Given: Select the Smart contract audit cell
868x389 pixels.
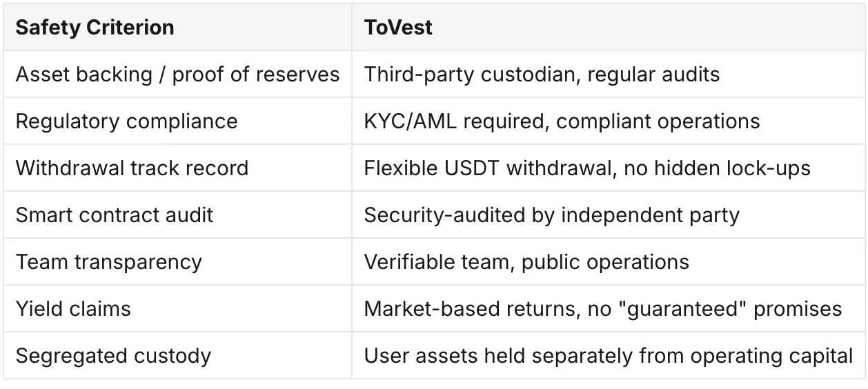Looking at the screenshot, I should (x=177, y=215).
